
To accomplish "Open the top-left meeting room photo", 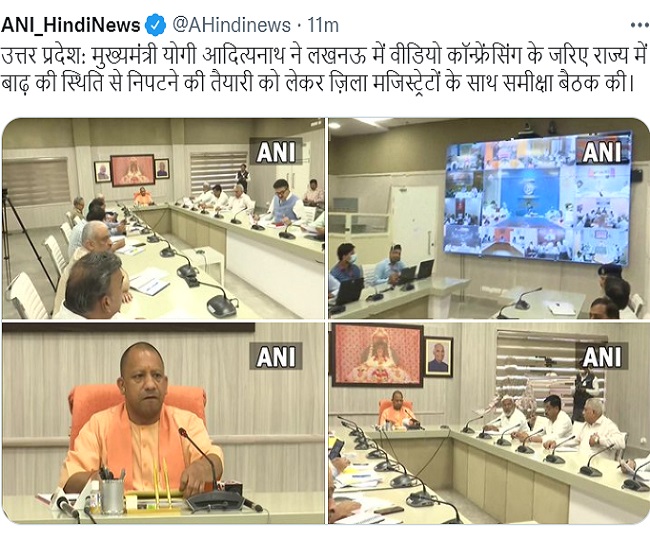I will point(163,218).
